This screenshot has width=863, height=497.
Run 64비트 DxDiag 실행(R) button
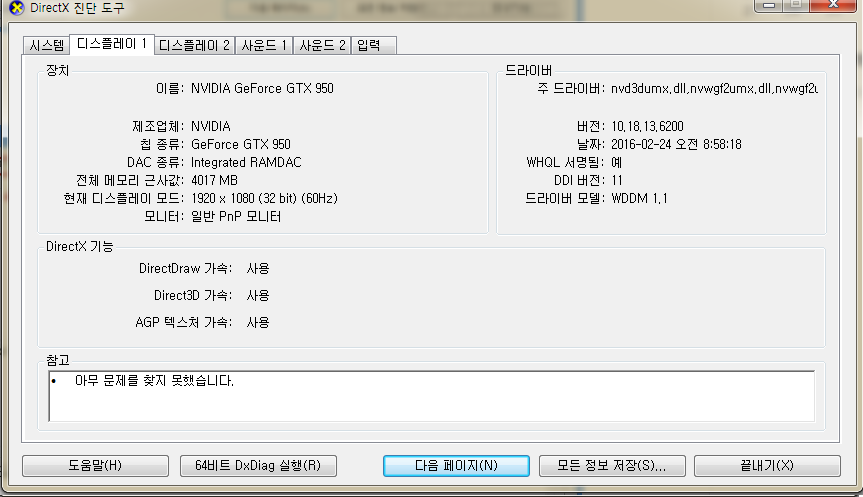click(258, 466)
